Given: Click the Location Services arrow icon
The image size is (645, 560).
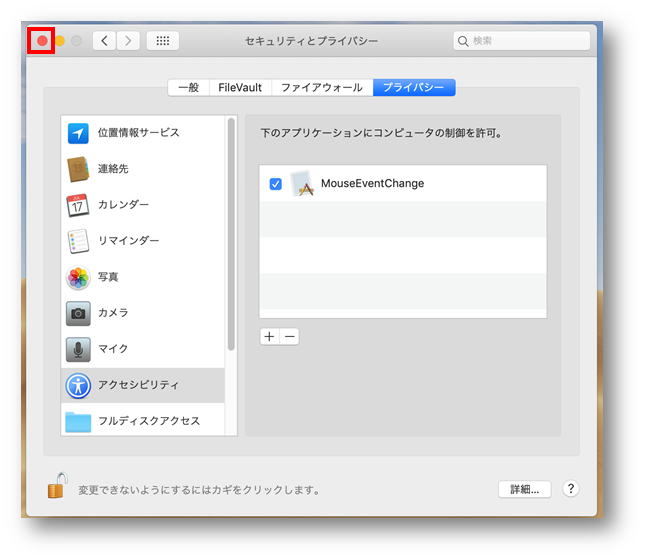Looking at the screenshot, I should (78, 133).
